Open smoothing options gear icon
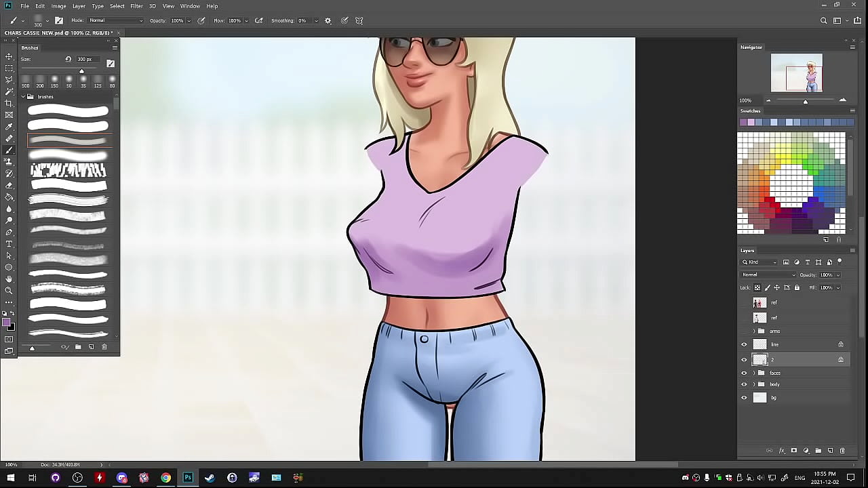The image size is (868, 488). [328, 20]
